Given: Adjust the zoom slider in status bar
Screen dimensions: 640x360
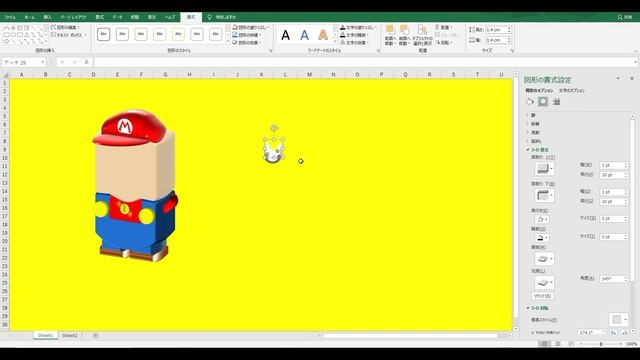Looking at the screenshot, I should [x=601, y=344].
